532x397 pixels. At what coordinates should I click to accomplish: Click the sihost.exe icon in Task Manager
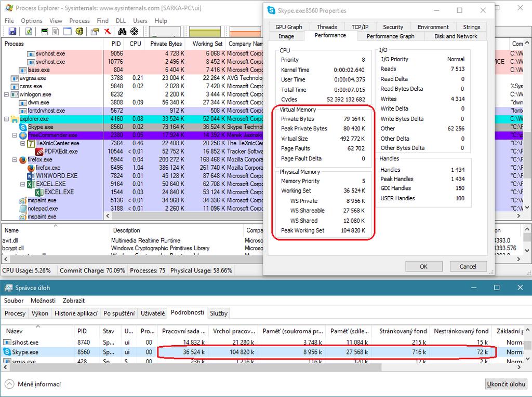click(7, 343)
